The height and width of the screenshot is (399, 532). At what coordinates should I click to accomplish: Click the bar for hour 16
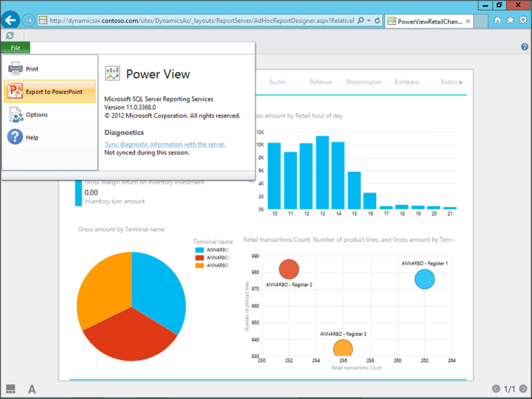pyautogui.click(x=370, y=201)
